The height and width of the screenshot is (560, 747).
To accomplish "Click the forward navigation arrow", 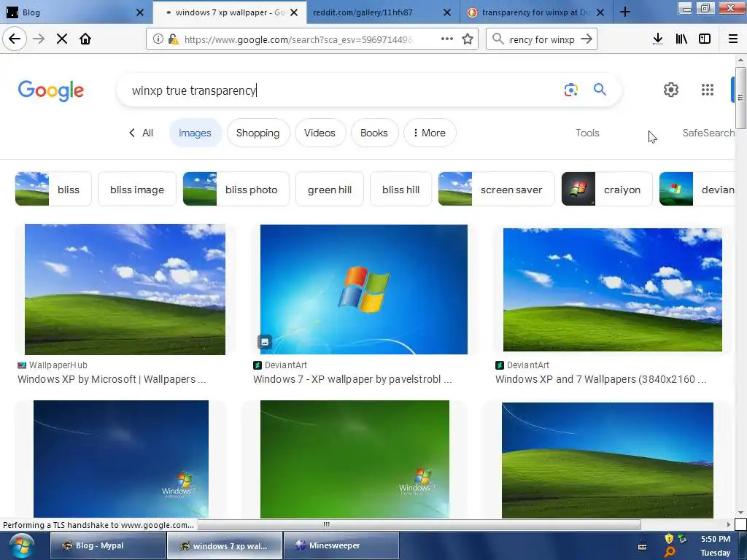I will tap(39, 39).
